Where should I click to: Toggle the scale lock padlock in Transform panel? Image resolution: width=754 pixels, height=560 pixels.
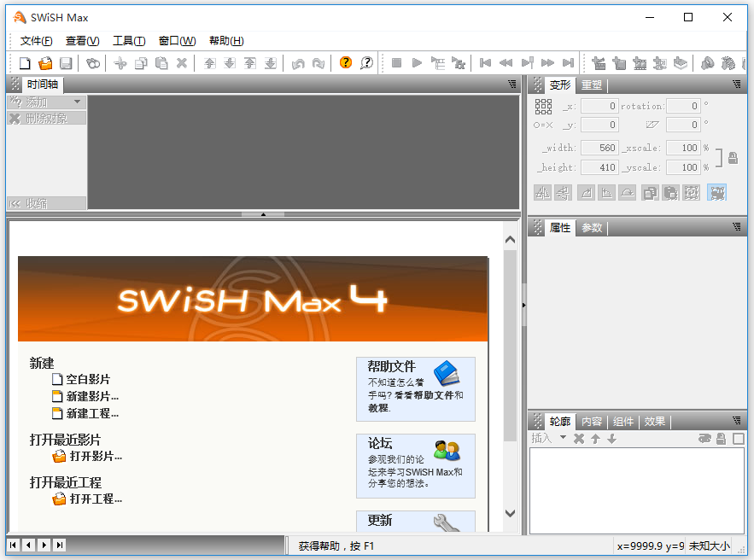click(732, 158)
